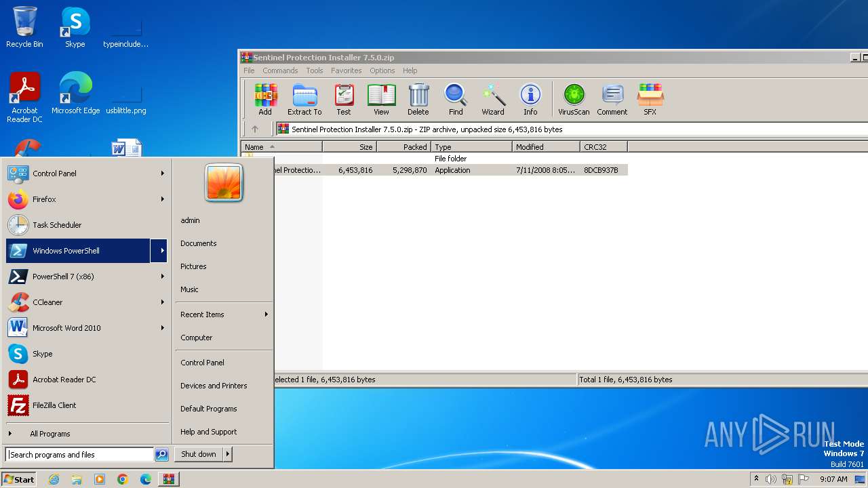
Task: Open the Help menu in WinRAR
Action: (410, 70)
